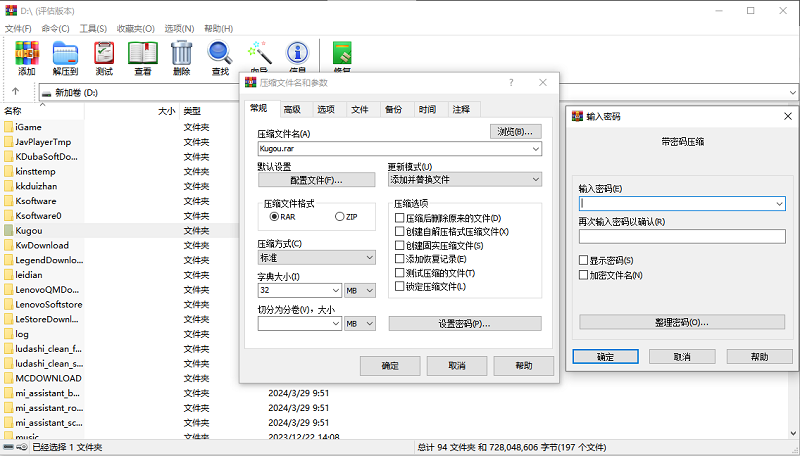This screenshot has width=800, height=456.
Task: Click the 查找 (Find) magnifier icon
Action: tap(220, 56)
